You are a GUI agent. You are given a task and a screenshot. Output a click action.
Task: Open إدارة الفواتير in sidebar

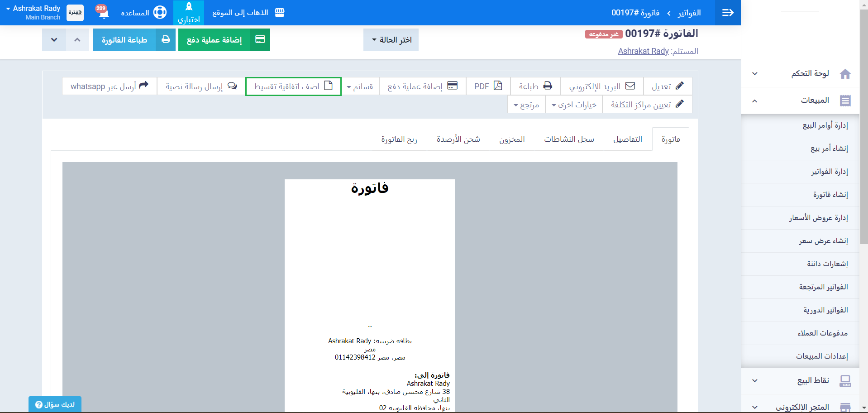tap(829, 172)
